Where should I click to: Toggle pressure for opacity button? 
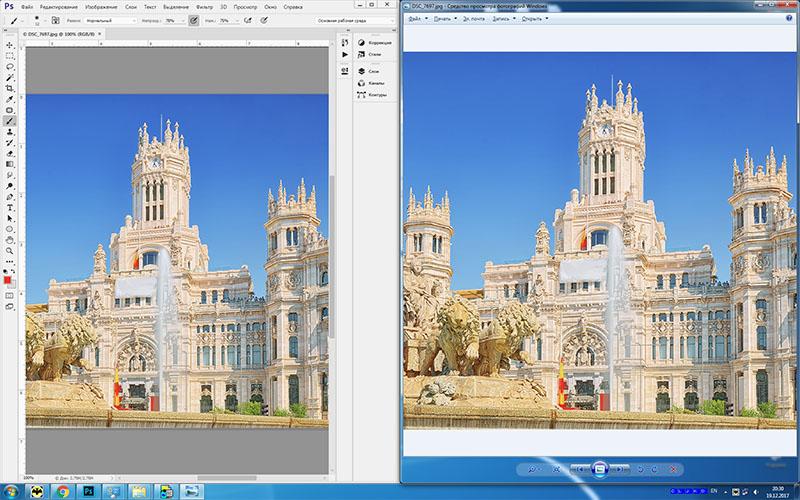click(x=193, y=20)
